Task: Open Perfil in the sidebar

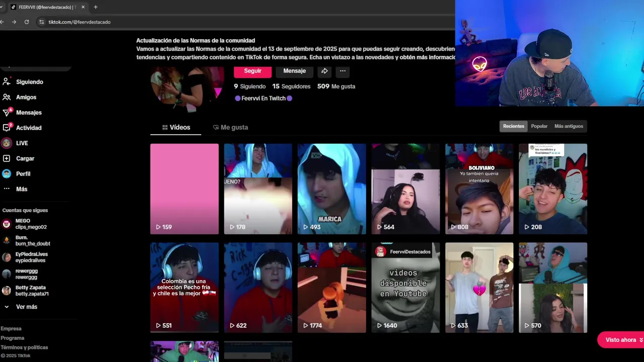Action: coord(17,174)
